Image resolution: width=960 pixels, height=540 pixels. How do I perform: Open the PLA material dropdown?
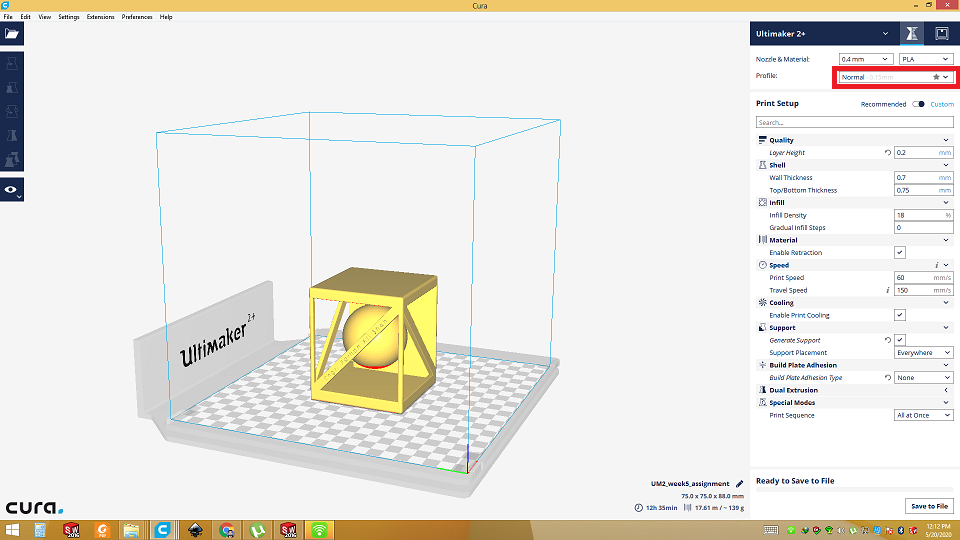tap(926, 59)
